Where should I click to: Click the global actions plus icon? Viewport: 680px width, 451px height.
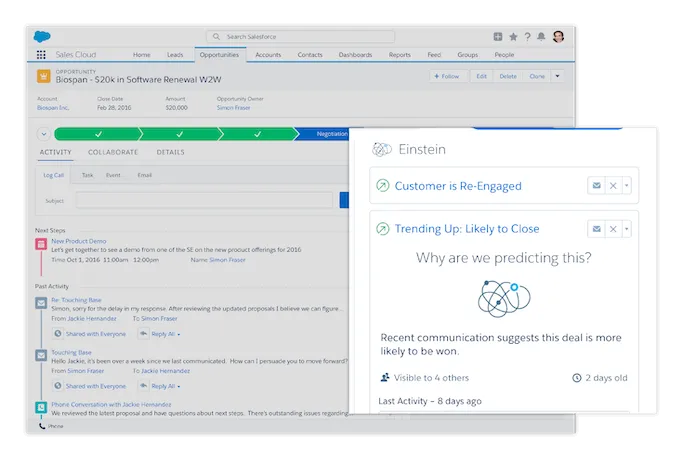tap(498, 37)
